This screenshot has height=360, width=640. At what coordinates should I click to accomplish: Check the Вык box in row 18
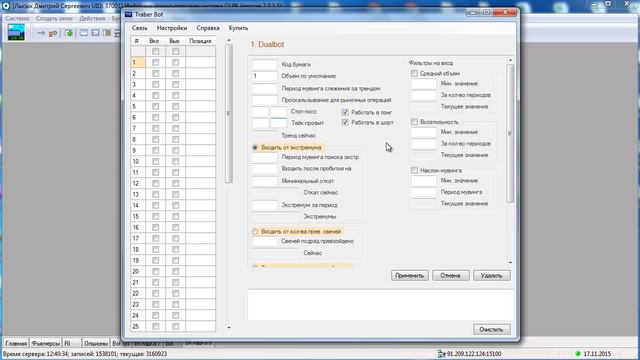tap(175, 249)
